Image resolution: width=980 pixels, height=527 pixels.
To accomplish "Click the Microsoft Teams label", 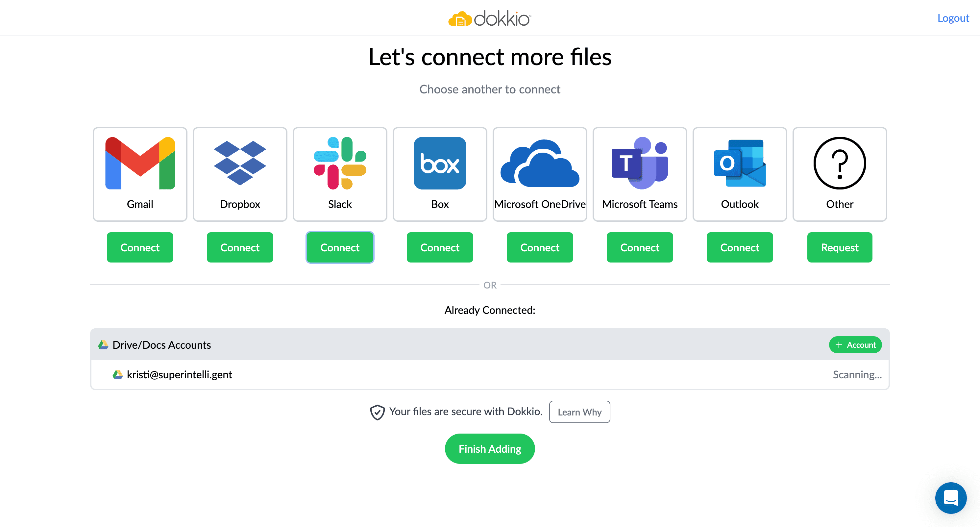I will 640,204.
